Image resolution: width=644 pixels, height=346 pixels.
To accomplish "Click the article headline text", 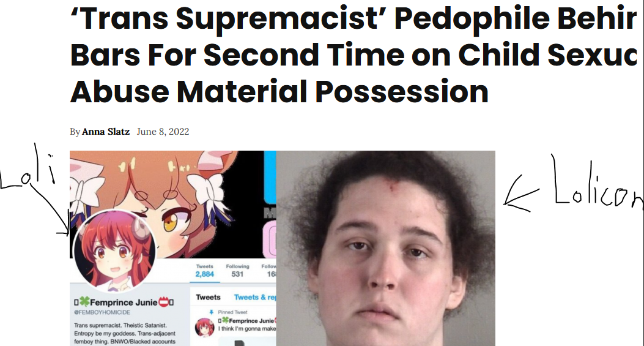I will pyautogui.click(x=353, y=55).
